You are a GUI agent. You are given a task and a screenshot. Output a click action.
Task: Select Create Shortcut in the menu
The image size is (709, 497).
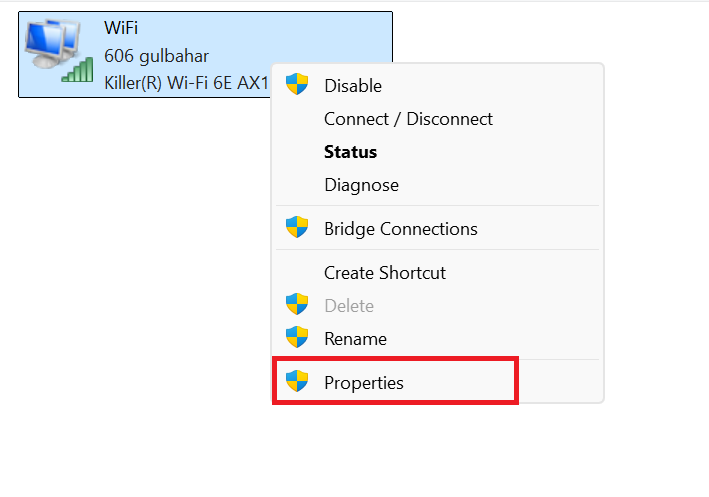tap(384, 272)
